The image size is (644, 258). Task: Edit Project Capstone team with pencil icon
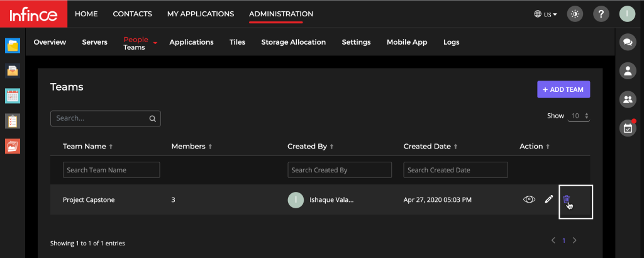pyautogui.click(x=548, y=199)
